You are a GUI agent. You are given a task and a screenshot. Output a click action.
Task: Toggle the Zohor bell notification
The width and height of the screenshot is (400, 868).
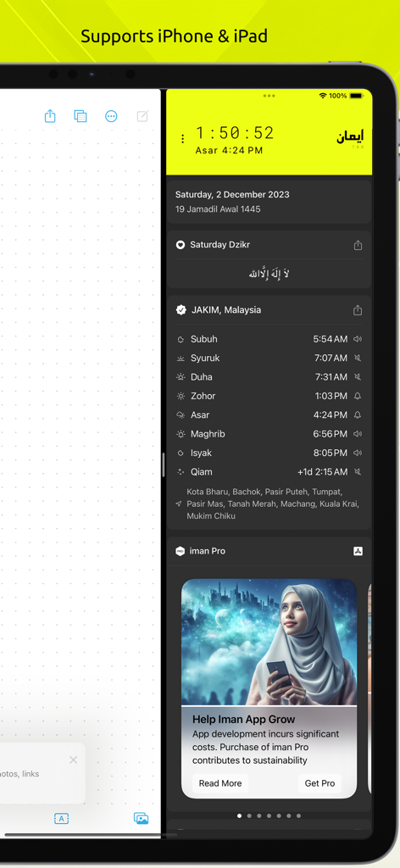click(x=358, y=396)
